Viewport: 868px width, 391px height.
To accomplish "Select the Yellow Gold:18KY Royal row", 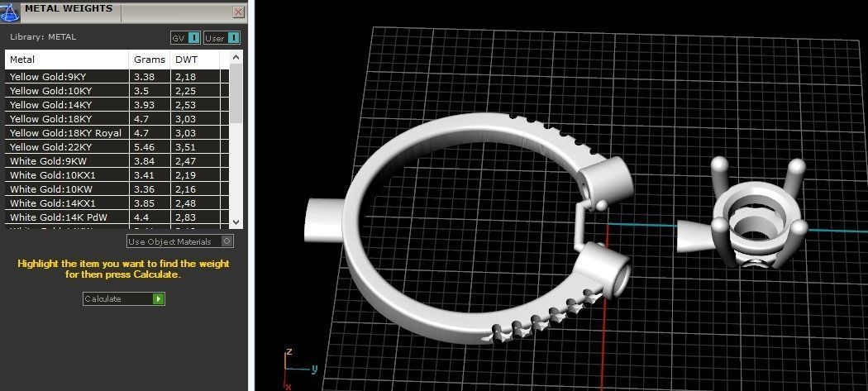I will [x=117, y=133].
